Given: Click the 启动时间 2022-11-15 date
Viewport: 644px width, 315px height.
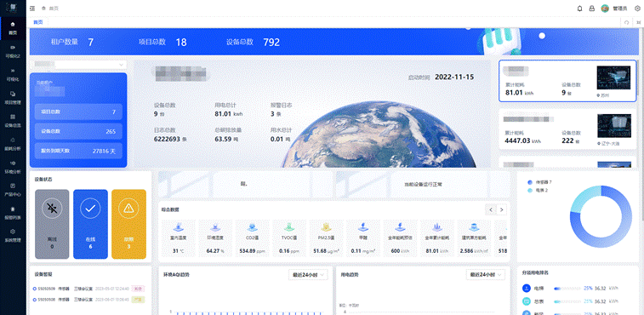Looking at the screenshot, I should coord(441,77).
